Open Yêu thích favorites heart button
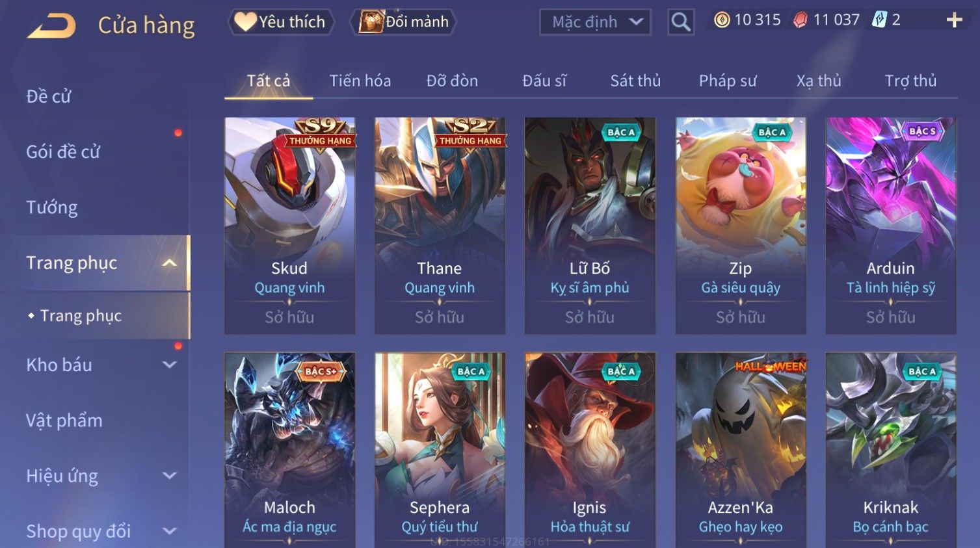The height and width of the screenshot is (548, 980). click(x=280, y=22)
